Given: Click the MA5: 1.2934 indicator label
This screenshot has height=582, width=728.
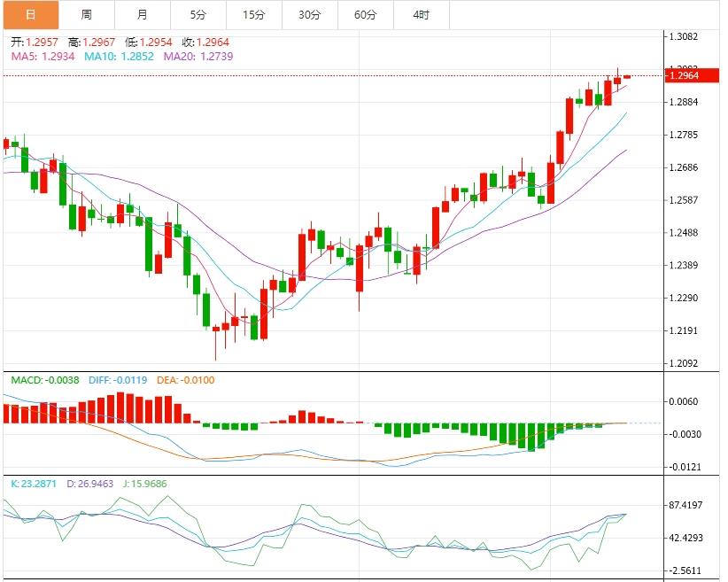Looking at the screenshot, I should coord(43,56).
